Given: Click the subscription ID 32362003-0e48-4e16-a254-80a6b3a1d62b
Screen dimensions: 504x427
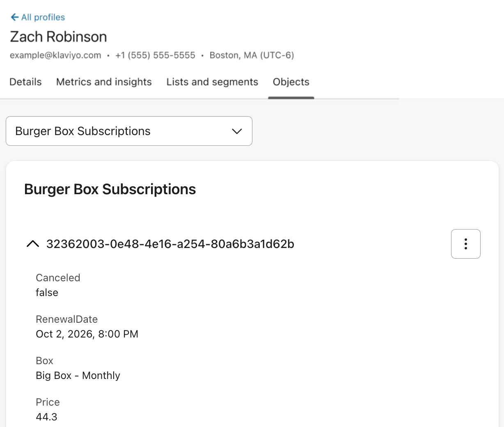Looking at the screenshot, I should [170, 244].
